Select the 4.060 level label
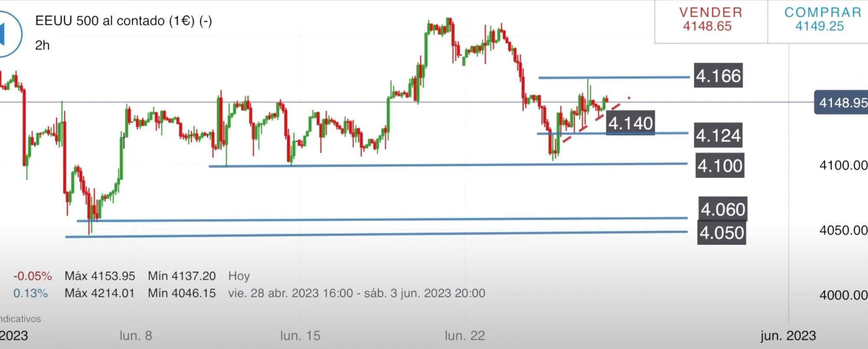 tap(723, 209)
